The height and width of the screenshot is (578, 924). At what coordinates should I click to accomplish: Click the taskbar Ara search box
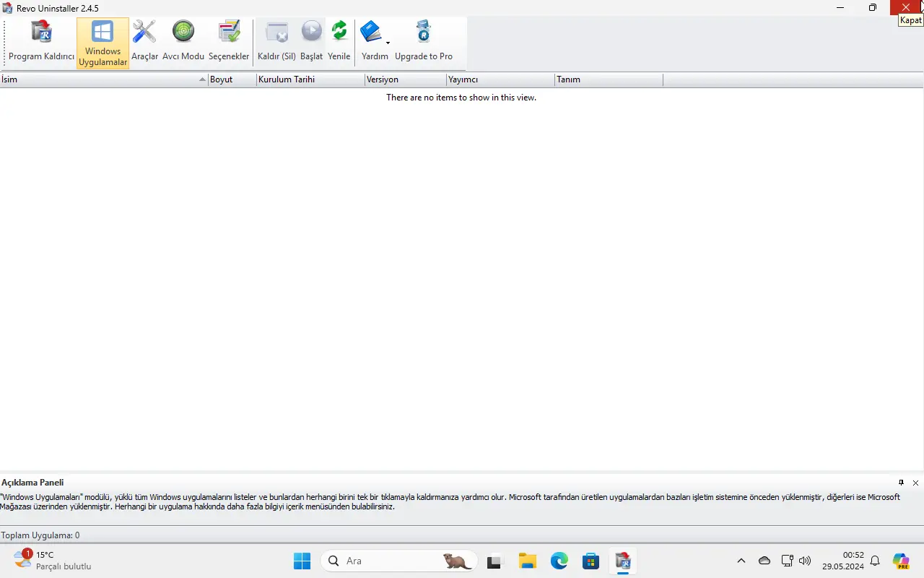(x=399, y=561)
